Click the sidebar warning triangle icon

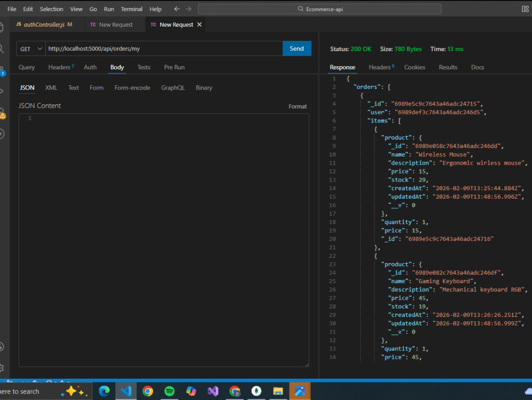3,116
